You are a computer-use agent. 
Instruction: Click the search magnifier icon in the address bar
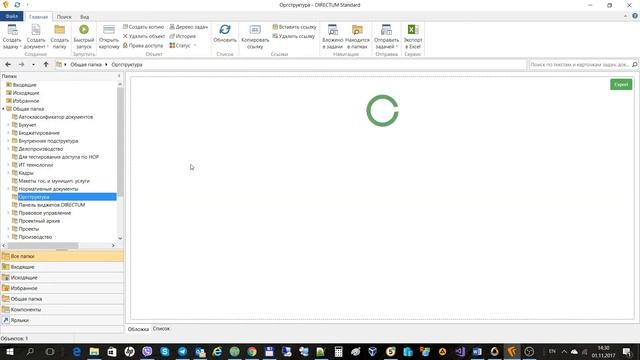pos(635,64)
